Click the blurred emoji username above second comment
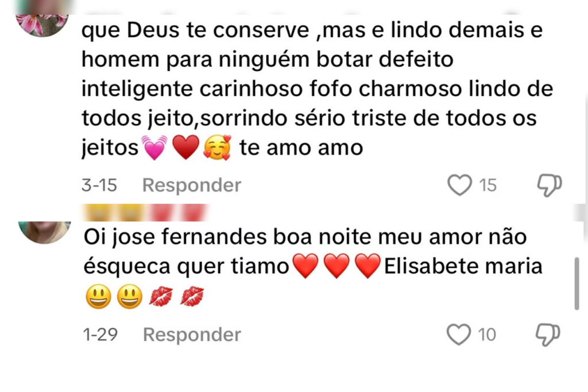The height and width of the screenshot is (392, 588). [x=145, y=213]
